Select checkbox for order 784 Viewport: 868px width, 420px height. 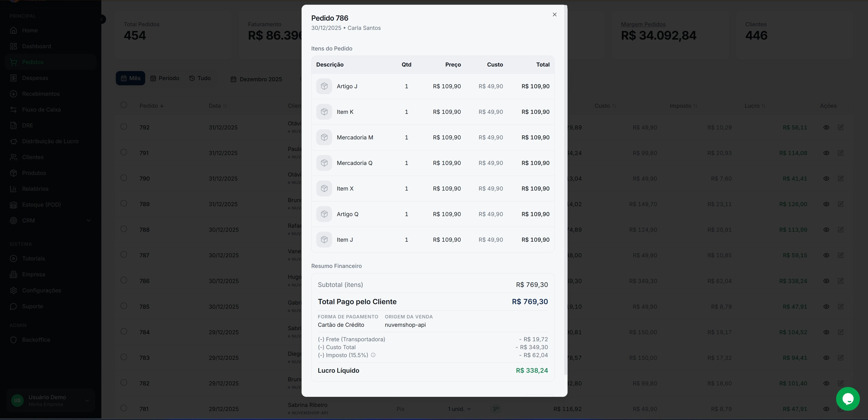click(124, 331)
